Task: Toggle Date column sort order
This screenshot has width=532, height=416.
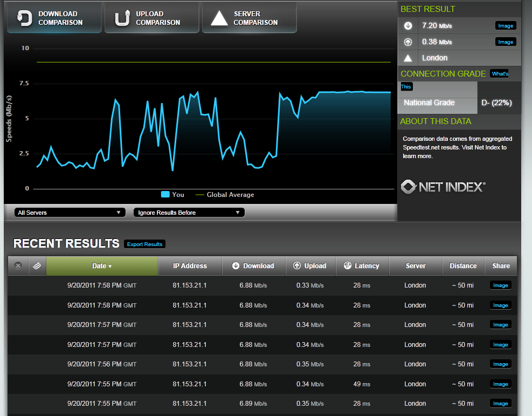Action: pos(102,265)
